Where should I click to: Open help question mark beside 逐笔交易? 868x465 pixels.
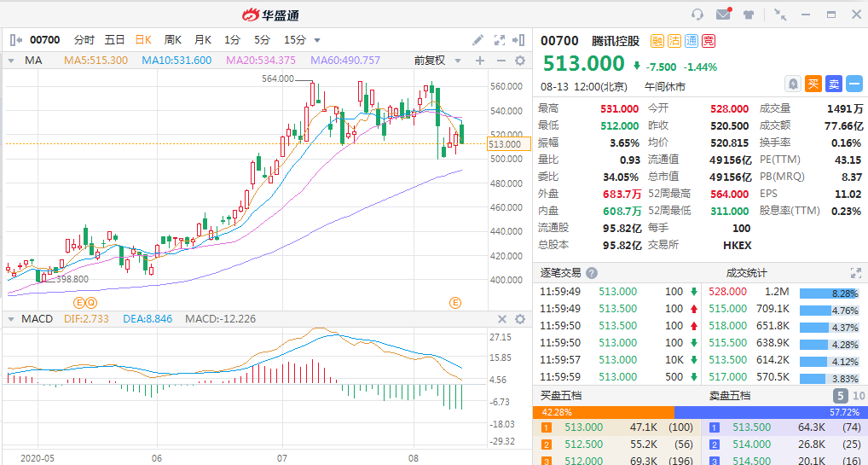pyautogui.click(x=591, y=273)
